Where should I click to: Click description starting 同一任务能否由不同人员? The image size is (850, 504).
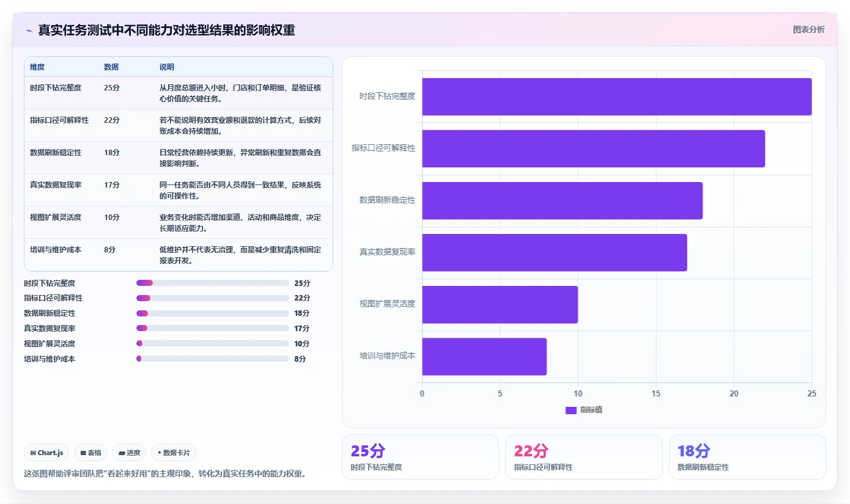pyautogui.click(x=240, y=190)
